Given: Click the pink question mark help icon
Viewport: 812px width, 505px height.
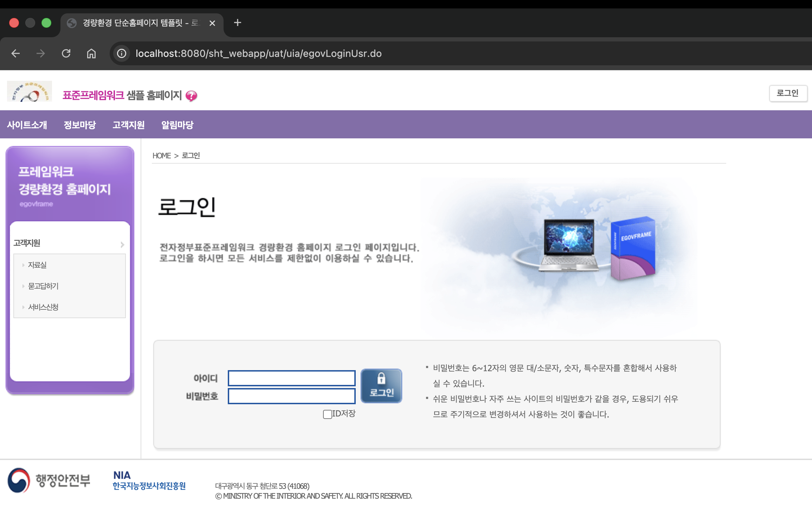Looking at the screenshot, I should tap(192, 96).
